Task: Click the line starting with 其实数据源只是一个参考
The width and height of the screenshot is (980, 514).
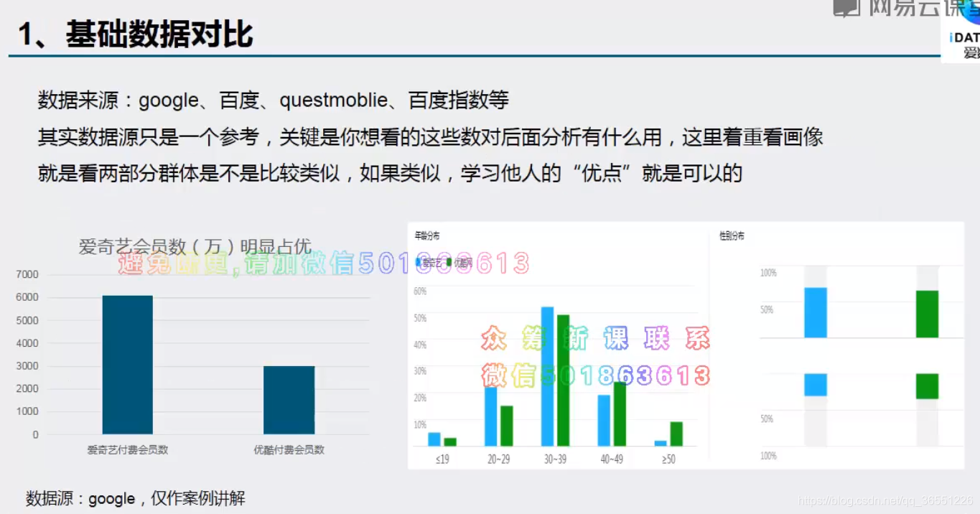Action: (430, 137)
